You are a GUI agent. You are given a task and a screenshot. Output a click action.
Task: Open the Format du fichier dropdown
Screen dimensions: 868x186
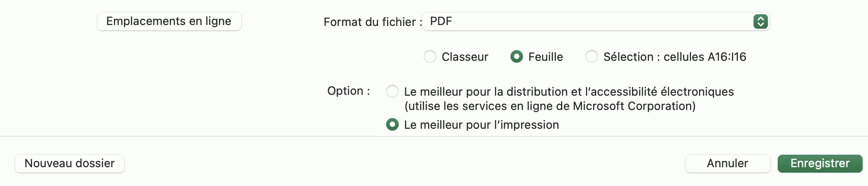[595, 21]
